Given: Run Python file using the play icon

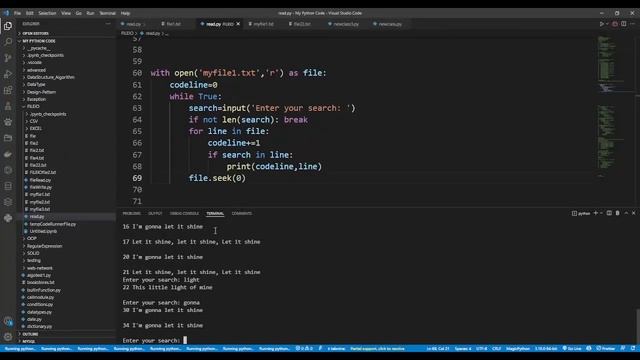Looking at the screenshot, I should [601, 24].
